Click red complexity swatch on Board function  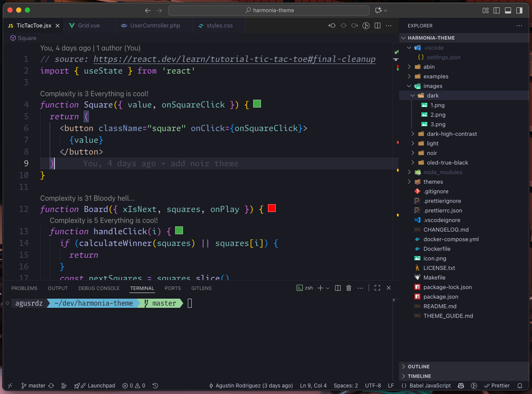pyautogui.click(x=272, y=208)
